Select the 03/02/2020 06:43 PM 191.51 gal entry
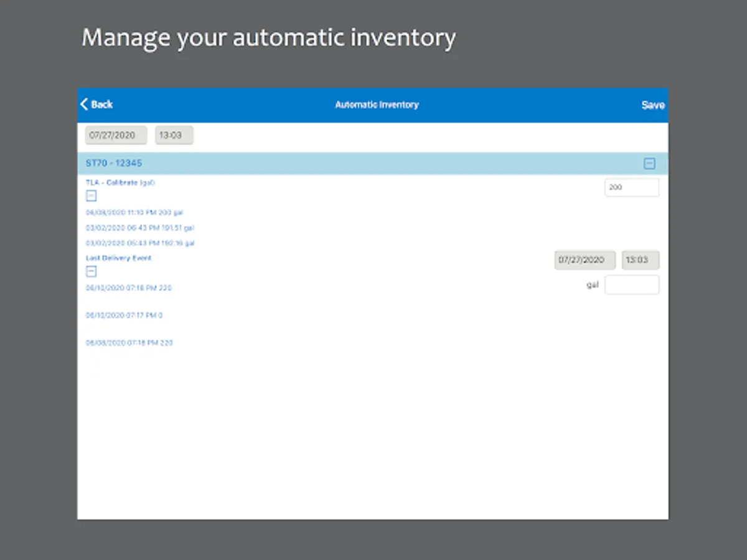Viewport: 747px width, 560px height. click(139, 228)
